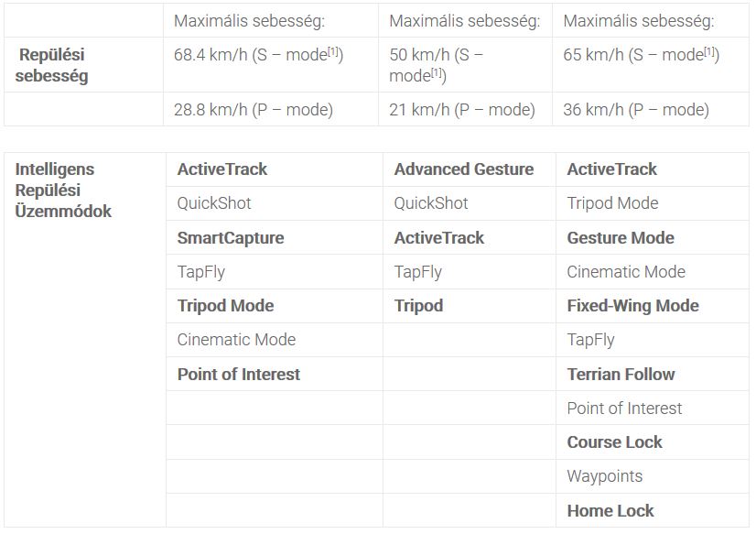Click the Home Lock entry
This screenshot has width=756, height=534.
(x=610, y=511)
